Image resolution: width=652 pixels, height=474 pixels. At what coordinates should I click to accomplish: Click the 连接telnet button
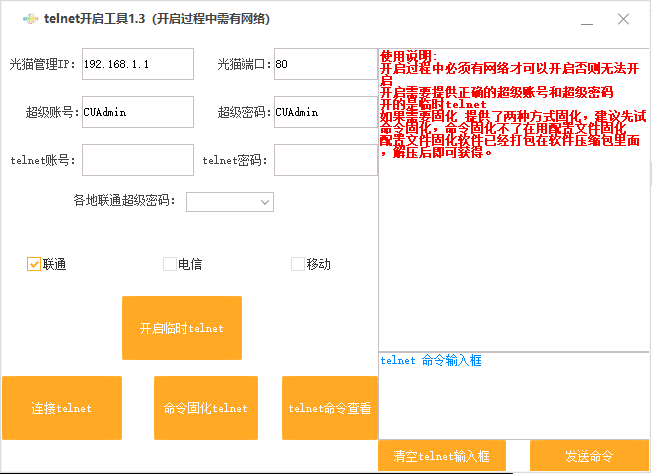pyautogui.click(x=62, y=408)
